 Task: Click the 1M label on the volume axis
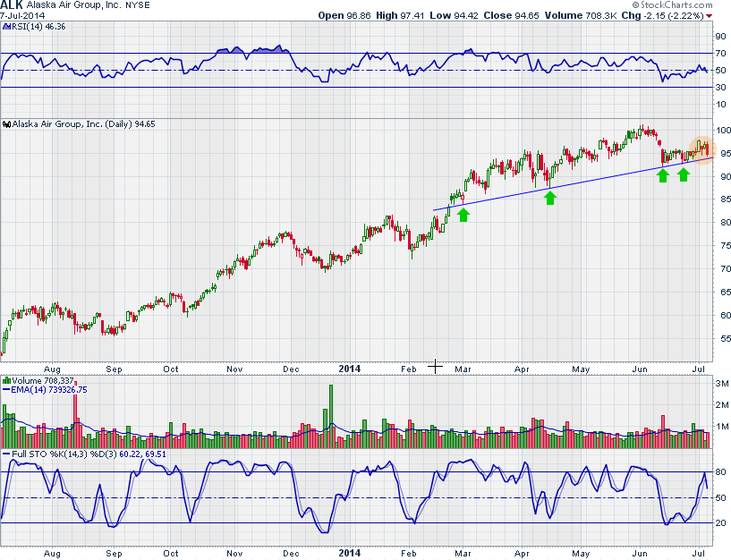pyautogui.click(x=722, y=427)
